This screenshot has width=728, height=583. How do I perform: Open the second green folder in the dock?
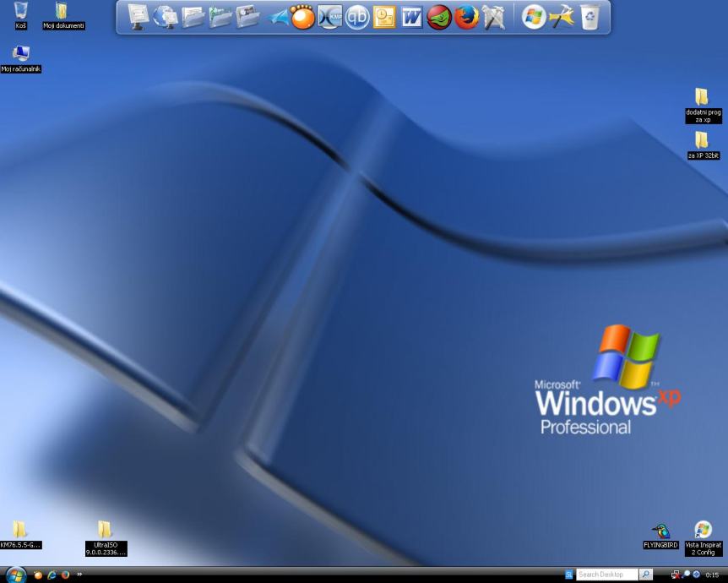[220, 17]
